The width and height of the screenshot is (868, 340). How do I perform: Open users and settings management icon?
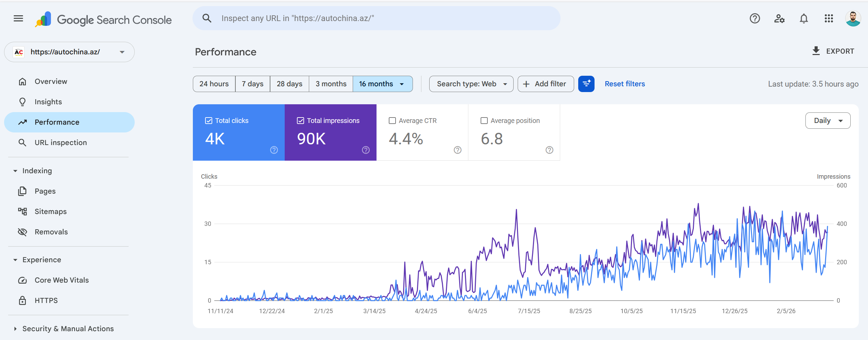(779, 18)
